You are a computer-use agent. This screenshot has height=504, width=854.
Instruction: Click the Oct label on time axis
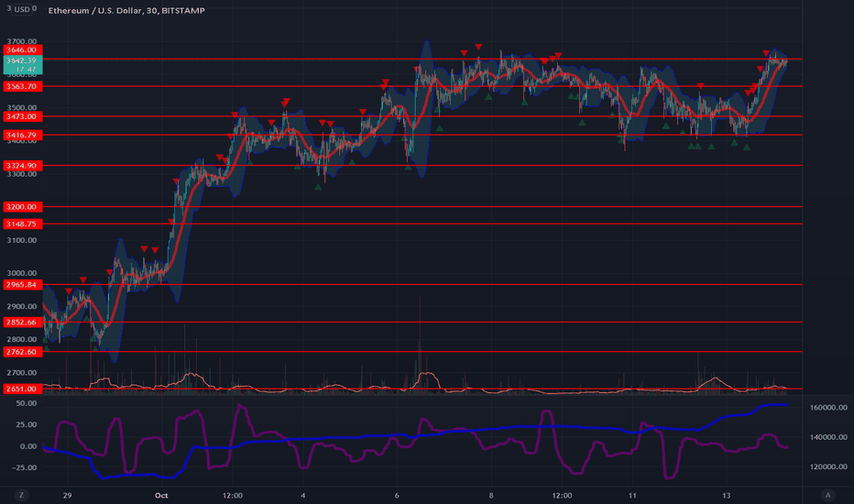(x=161, y=495)
